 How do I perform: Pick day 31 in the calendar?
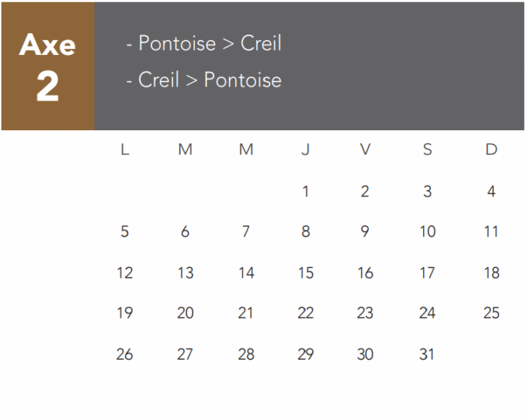click(427, 354)
